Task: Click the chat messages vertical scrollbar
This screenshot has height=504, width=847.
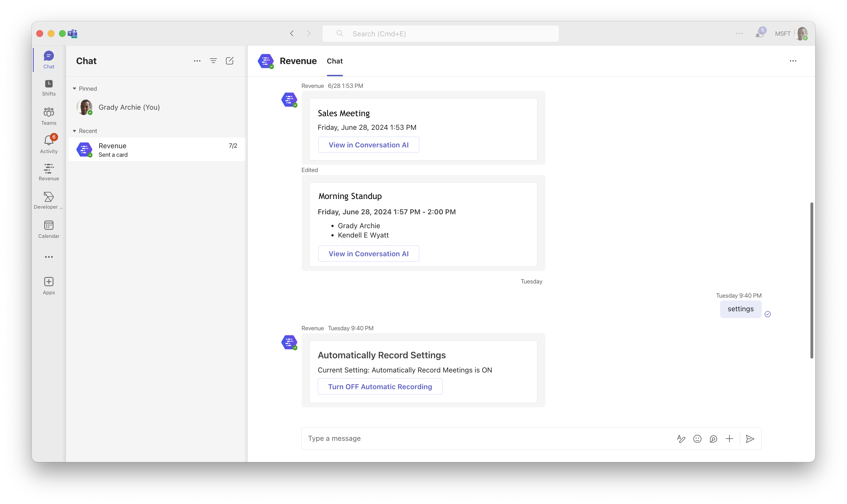Action: (812, 280)
